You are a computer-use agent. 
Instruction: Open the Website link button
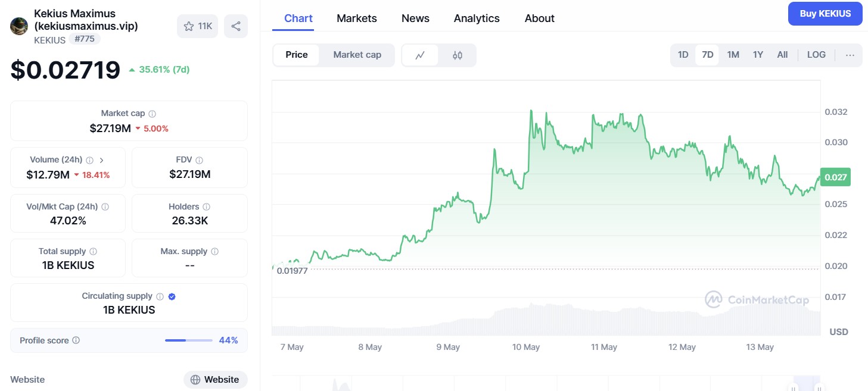215,380
